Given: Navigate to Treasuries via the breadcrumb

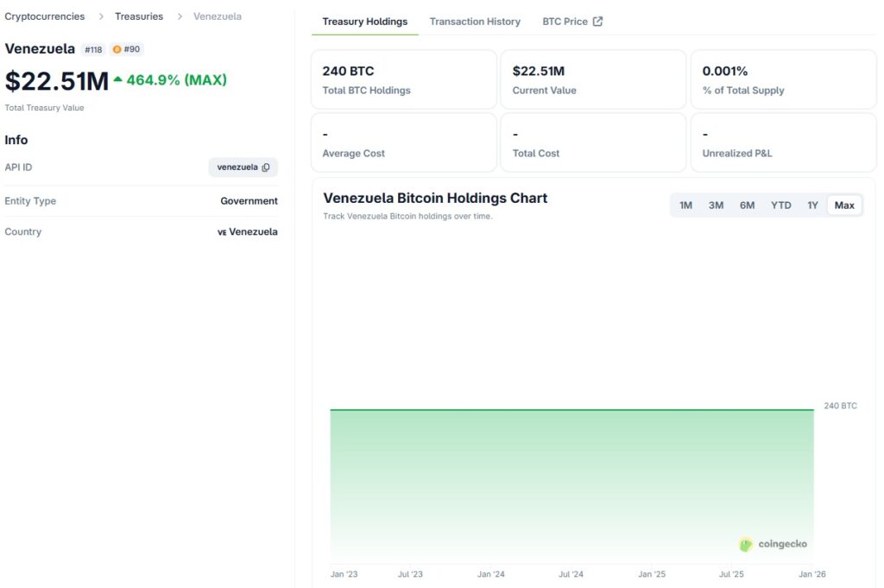Looking at the screenshot, I should 138,16.
